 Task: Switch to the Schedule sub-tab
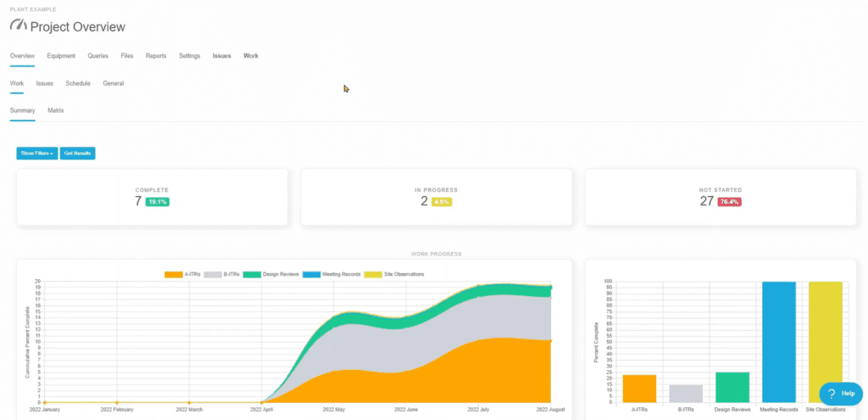pos(78,84)
